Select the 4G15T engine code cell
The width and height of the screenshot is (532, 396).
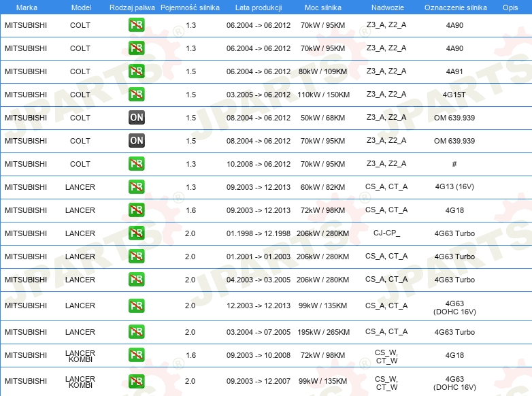(454, 95)
